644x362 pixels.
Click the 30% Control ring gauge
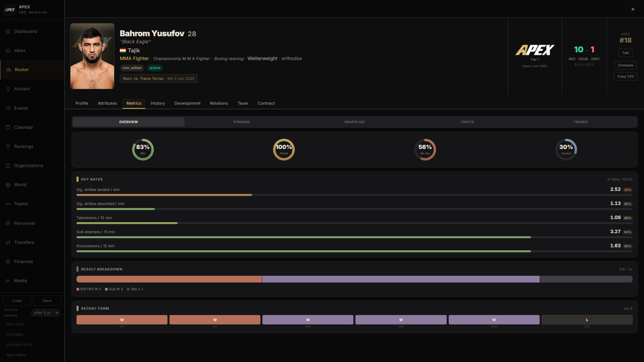coord(566,150)
